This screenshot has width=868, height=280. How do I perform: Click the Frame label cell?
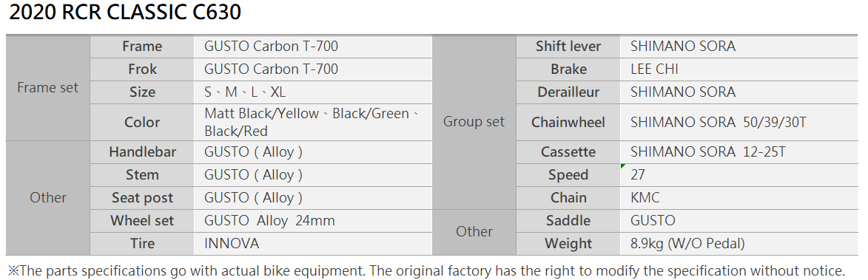click(x=142, y=47)
